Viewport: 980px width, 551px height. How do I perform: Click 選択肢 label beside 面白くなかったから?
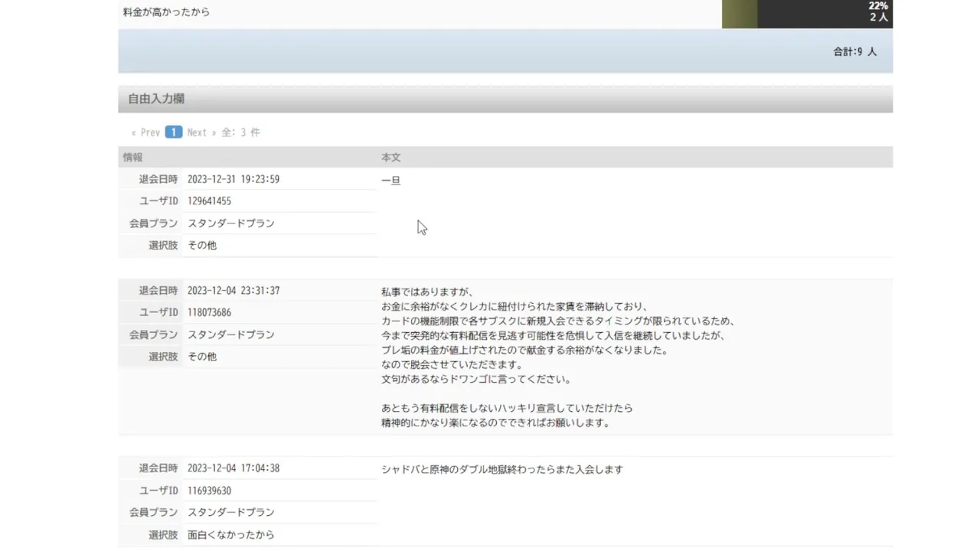163,535
